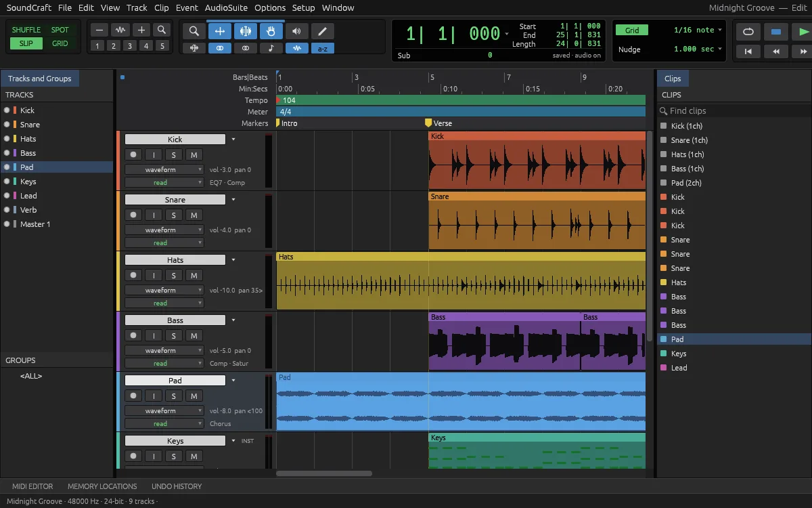Click the green play button
812x508 pixels.
pos(803,31)
